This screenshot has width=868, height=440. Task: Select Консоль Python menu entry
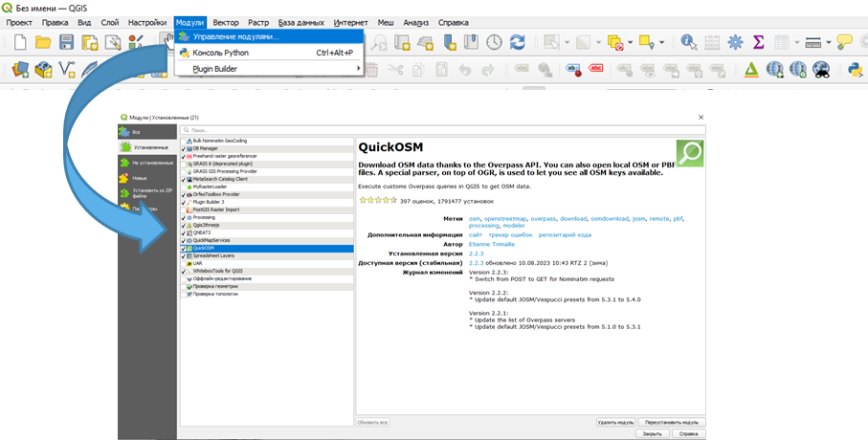269,53
